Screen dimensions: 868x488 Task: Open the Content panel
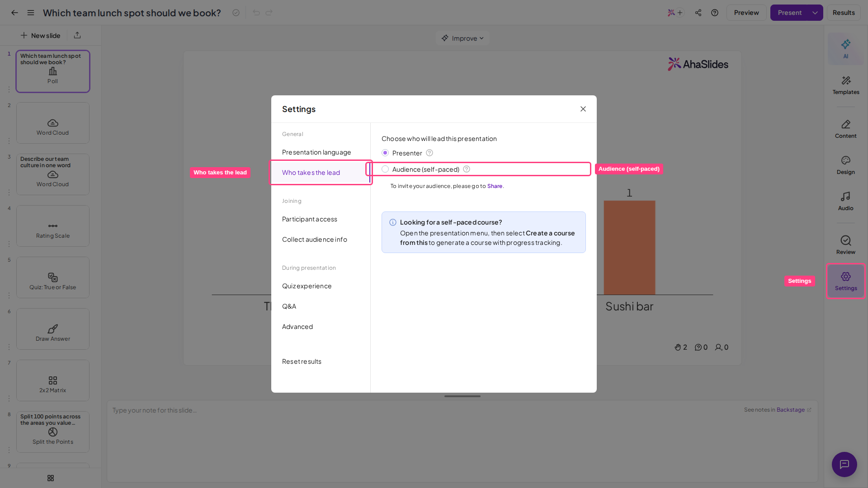pos(846,129)
